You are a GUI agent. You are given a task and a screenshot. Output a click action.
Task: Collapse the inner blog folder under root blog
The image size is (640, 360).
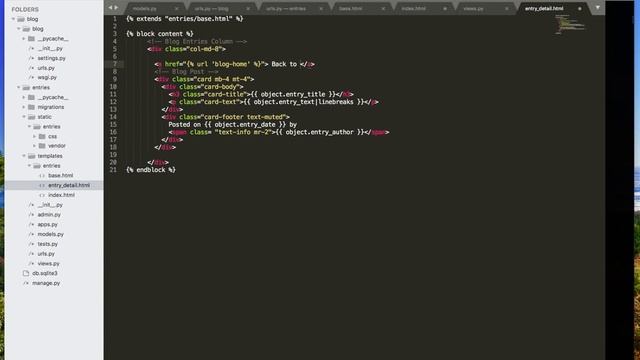coord(19,29)
